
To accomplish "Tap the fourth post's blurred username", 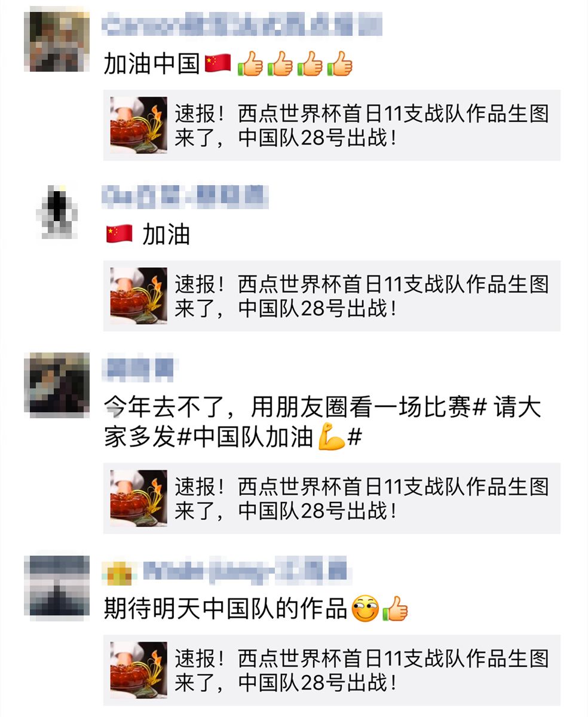I will 225,572.
